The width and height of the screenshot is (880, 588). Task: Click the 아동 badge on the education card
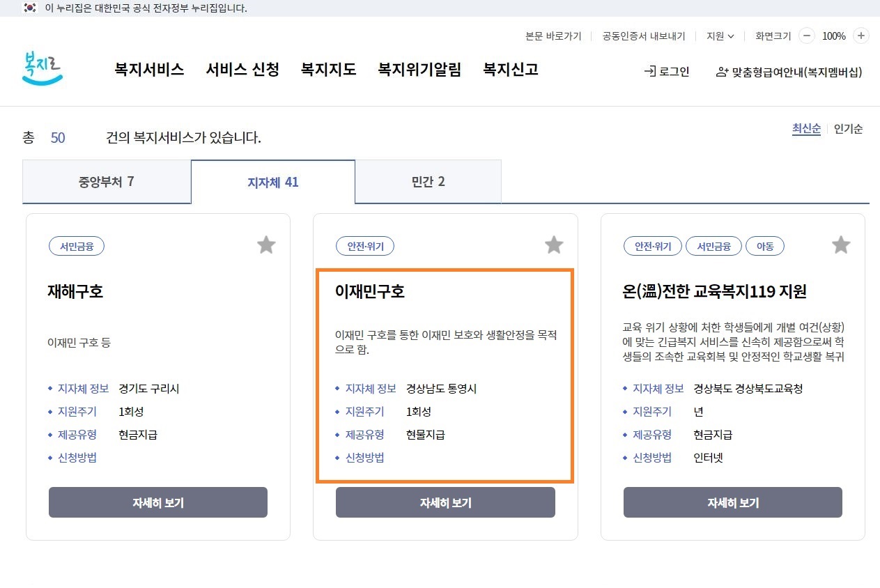tap(765, 246)
